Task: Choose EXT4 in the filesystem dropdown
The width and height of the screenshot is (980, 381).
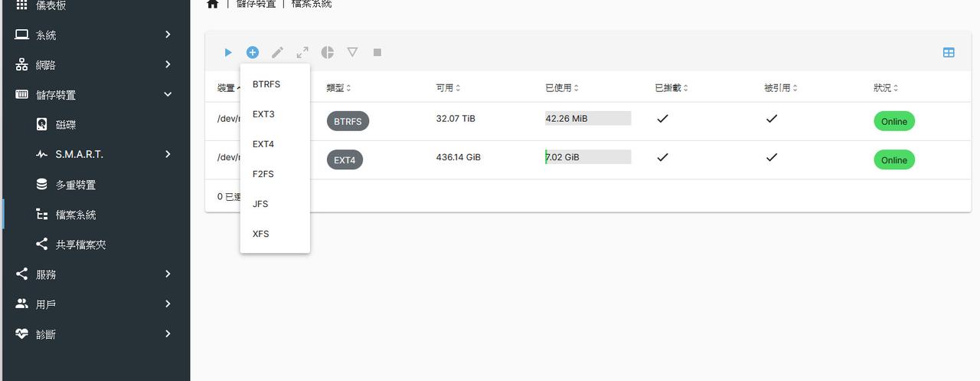Action: pos(263,144)
